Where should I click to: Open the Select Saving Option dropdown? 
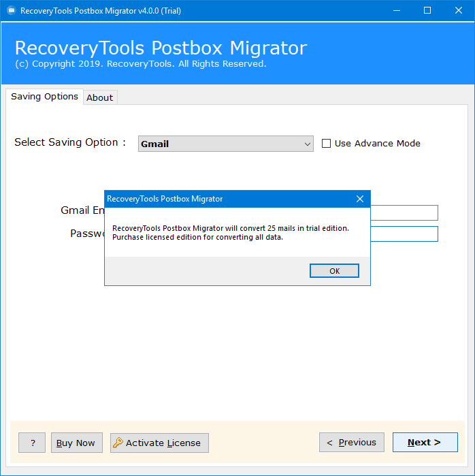(x=226, y=144)
